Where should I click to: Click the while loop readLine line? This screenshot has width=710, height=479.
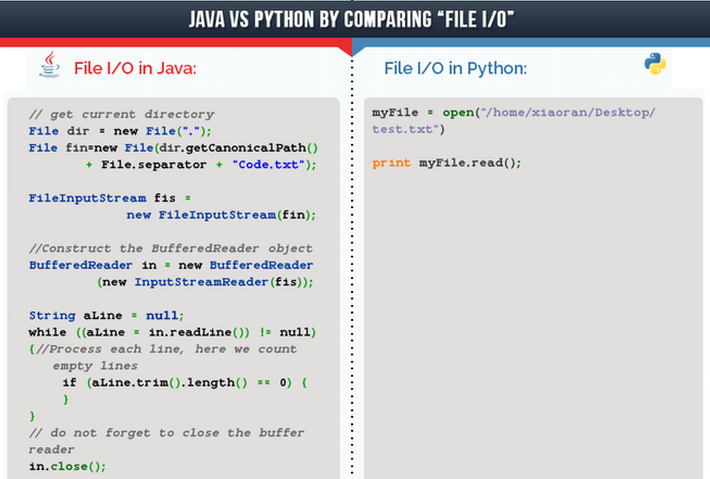point(172,332)
